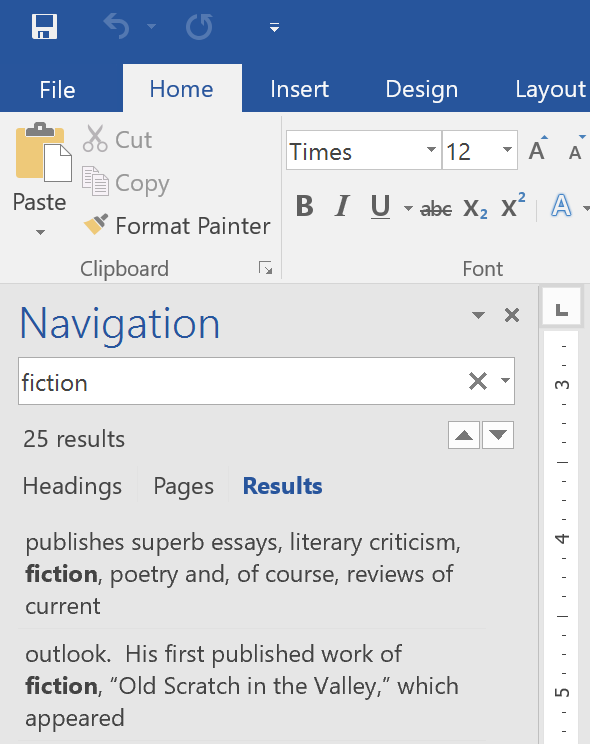This screenshot has height=744, width=590.
Task: Toggle Strikethrough formatting
Action: pos(436,208)
